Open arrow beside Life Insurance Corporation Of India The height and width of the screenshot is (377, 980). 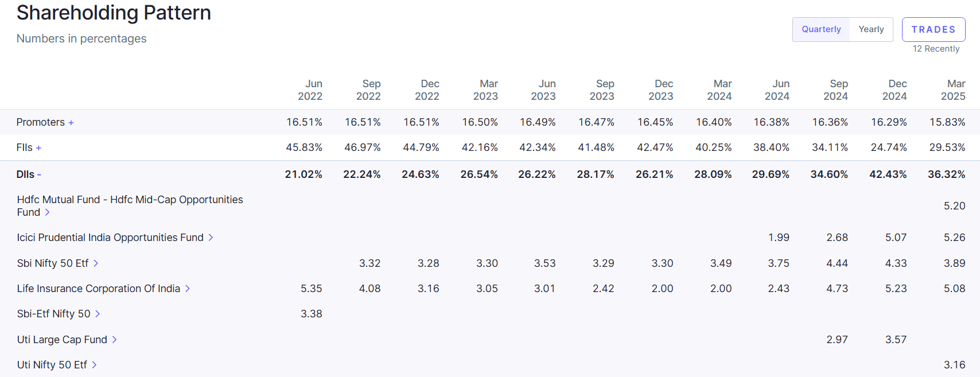tap(188, 289)
